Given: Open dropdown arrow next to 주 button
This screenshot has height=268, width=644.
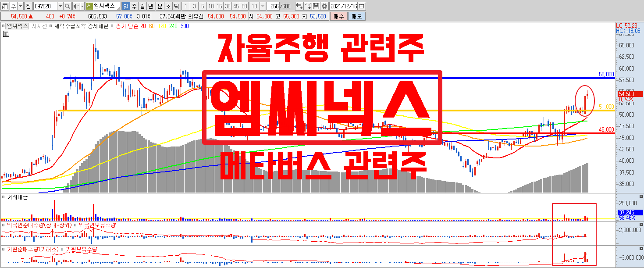Looking at the screenshot, I should (20, 6).
